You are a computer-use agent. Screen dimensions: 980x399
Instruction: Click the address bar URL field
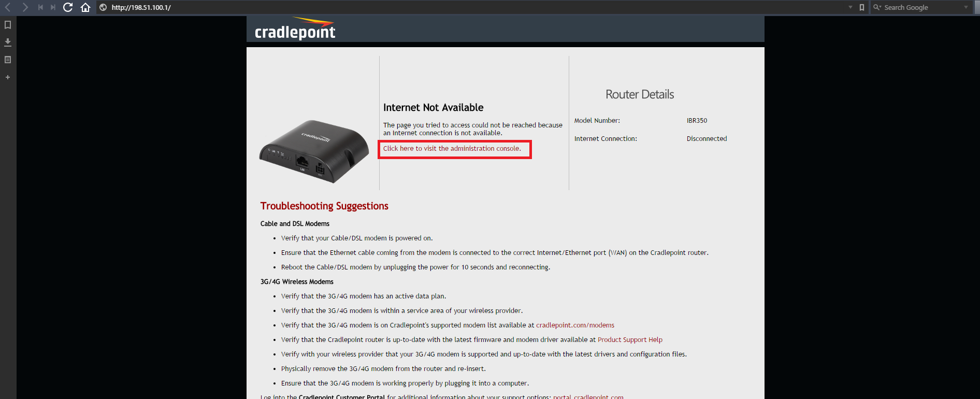(477, 7)
